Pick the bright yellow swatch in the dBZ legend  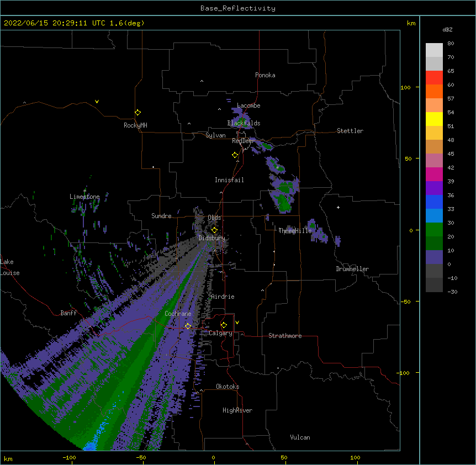[434, 119]
